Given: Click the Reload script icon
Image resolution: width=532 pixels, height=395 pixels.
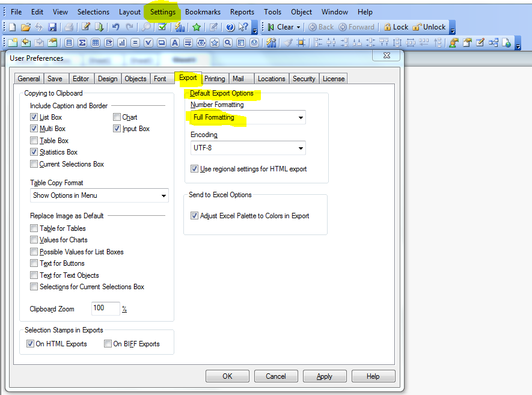Looking at the screenshot, I should pyautogui.click(x=99, y=27).
